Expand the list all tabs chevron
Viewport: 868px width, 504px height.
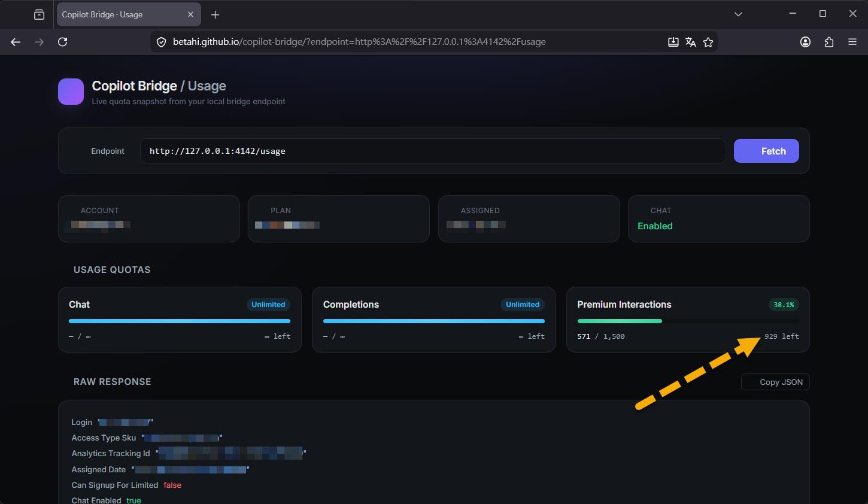coord(738,14)
